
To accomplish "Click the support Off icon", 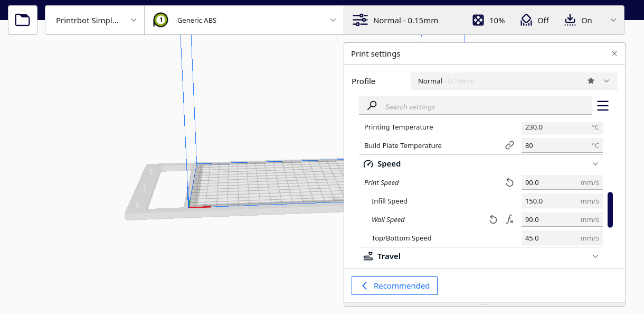I will tap(526, 20).
